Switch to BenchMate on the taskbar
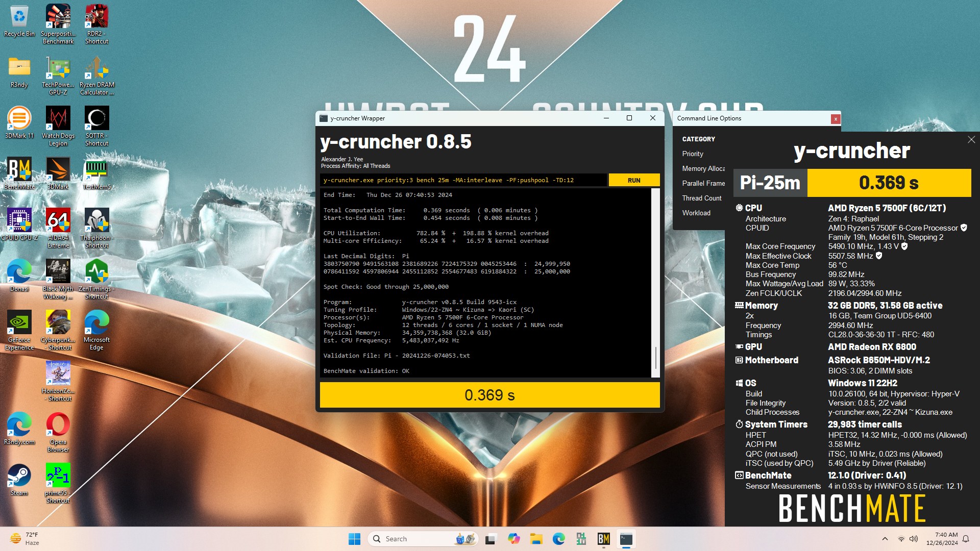The image size is (980, 551). tap(603, 539)
